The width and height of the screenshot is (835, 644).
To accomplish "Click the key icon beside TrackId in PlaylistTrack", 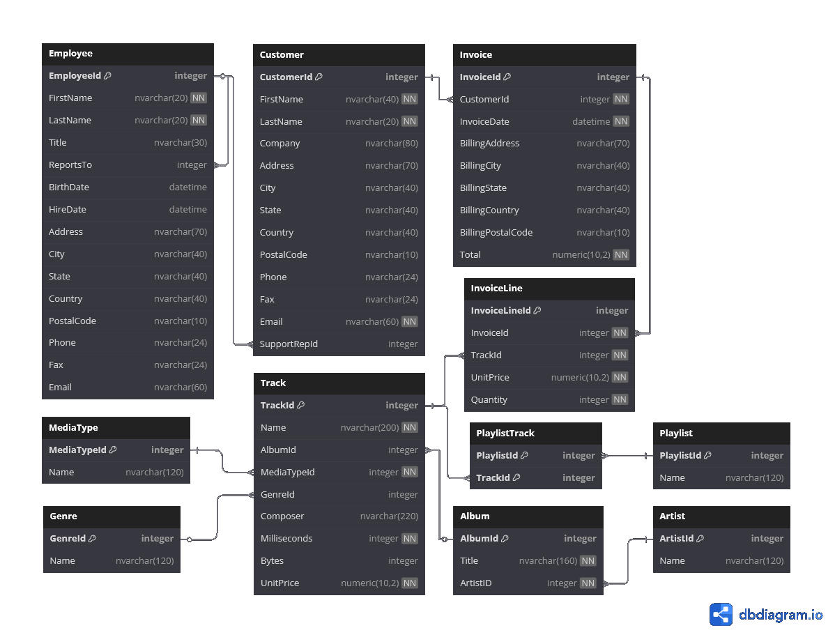I will pos(516,477).
